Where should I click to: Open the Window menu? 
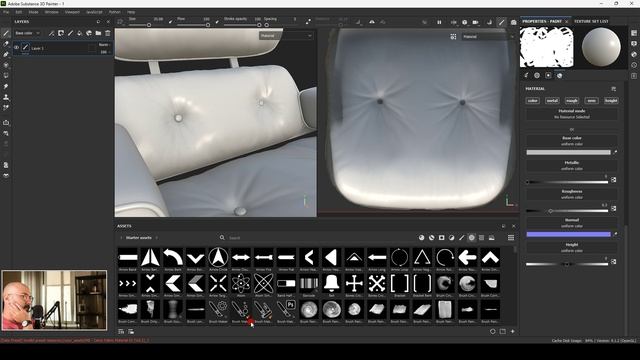[x=51, y=12]
